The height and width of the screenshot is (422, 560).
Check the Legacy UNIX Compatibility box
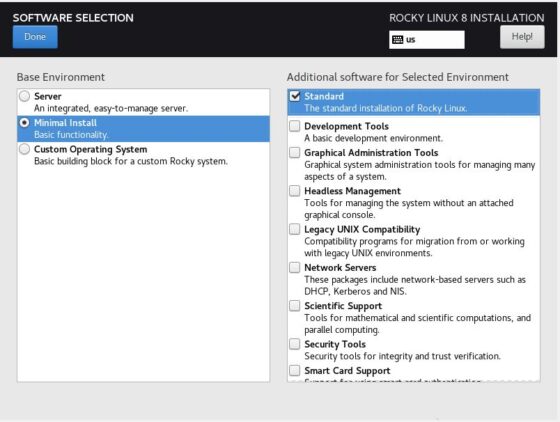pyautogui.click(x=295, y=229)
